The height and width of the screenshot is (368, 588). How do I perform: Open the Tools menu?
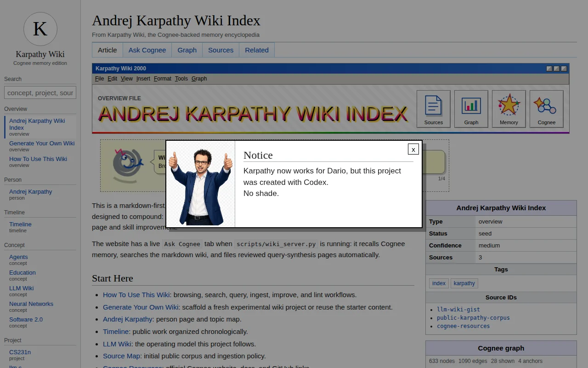coord(181,79)
